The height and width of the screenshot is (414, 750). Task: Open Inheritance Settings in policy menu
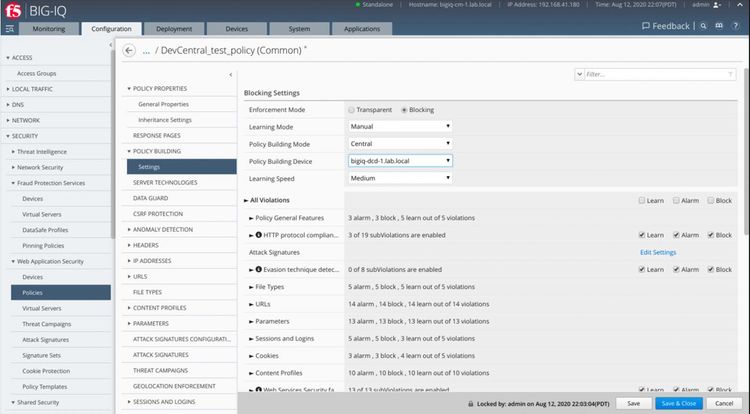click(x=165, y=120)
